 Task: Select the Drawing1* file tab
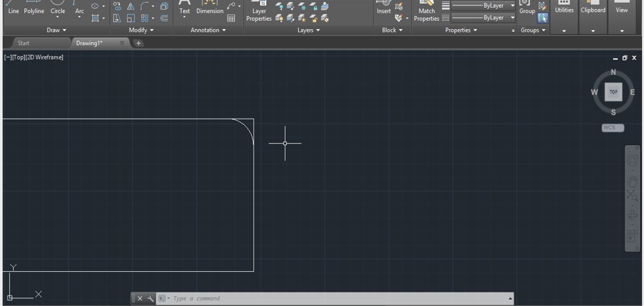coord(89,43)
